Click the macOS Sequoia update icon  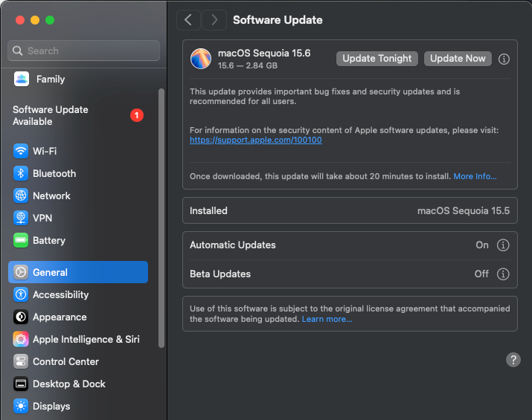tap(201, 59)
